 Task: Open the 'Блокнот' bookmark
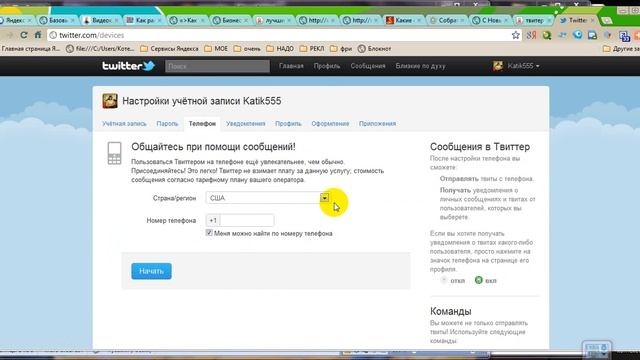(374, 49)
